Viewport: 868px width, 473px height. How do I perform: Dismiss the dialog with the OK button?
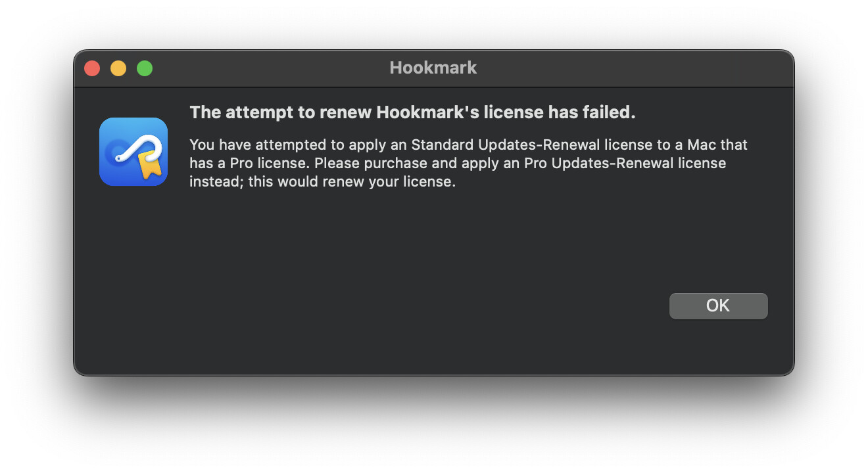click(x=718, y=306)
